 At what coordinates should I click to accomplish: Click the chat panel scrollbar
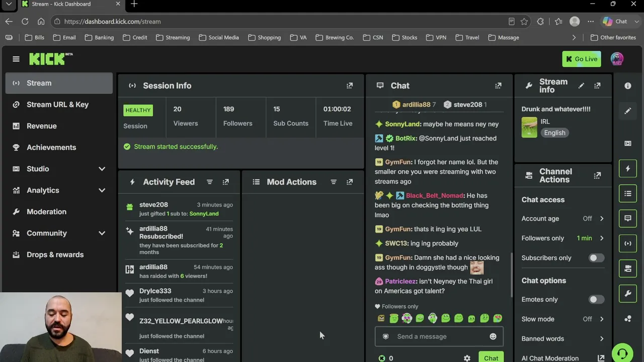tap(511, 275)
